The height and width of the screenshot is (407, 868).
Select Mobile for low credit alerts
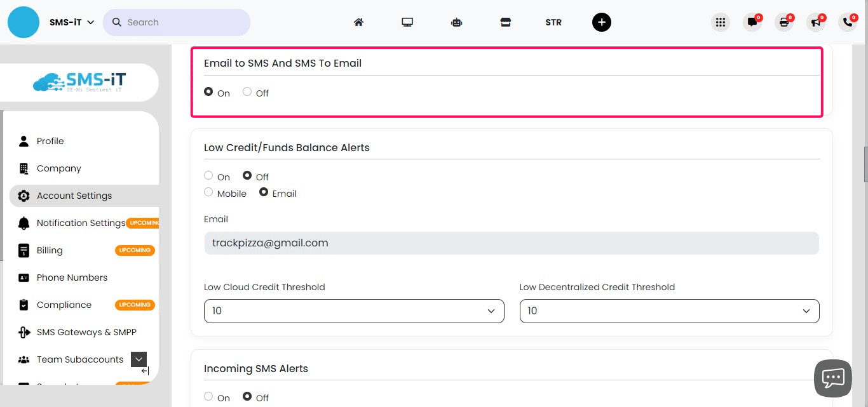pos(208,192)
